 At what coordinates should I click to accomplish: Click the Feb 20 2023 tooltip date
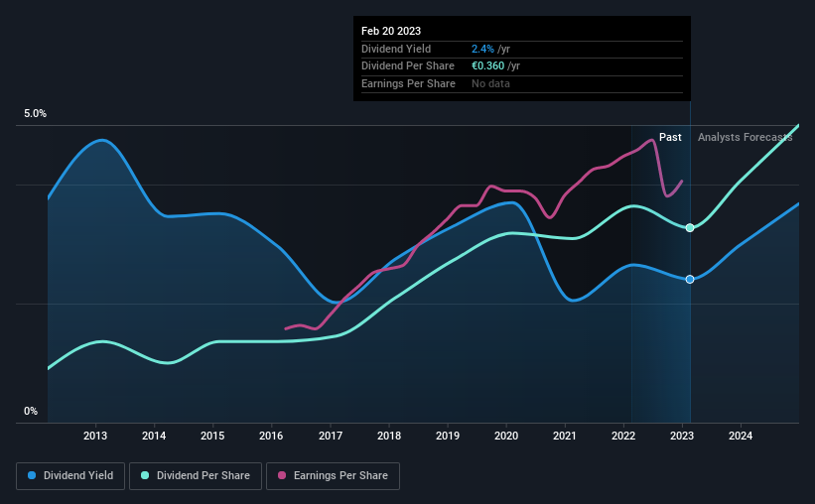click(x=391, y=31)
